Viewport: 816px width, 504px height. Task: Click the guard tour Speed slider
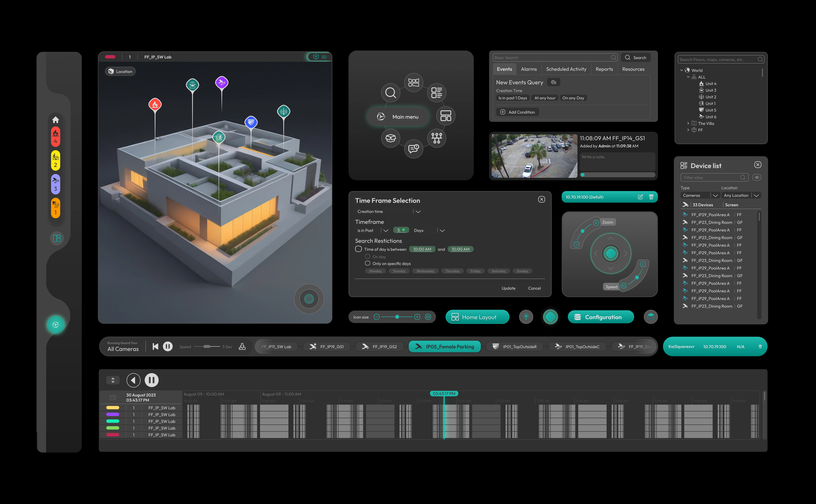pos(207,347)
